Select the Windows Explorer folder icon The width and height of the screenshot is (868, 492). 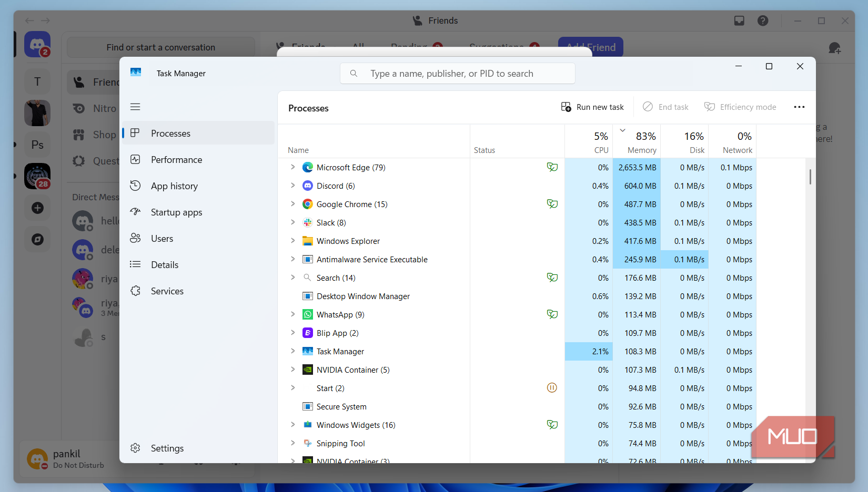pyautogui.click(x=308, y=241)
